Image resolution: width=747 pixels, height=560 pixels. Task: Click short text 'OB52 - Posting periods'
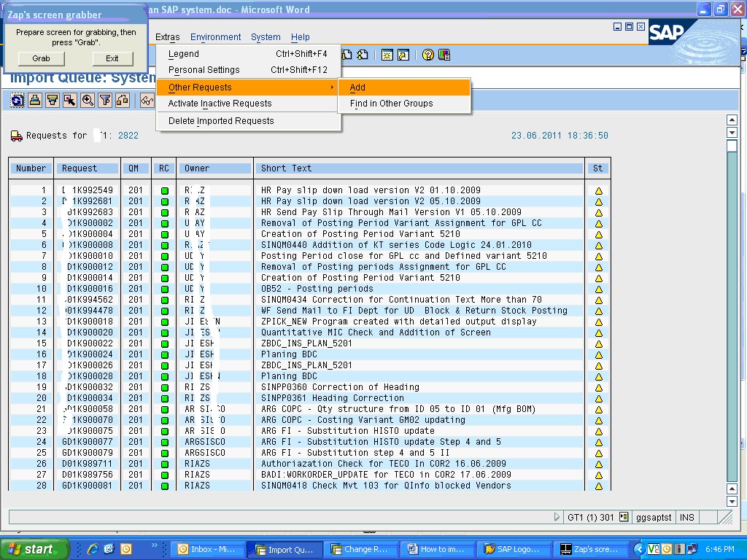[x=317, y=289]
